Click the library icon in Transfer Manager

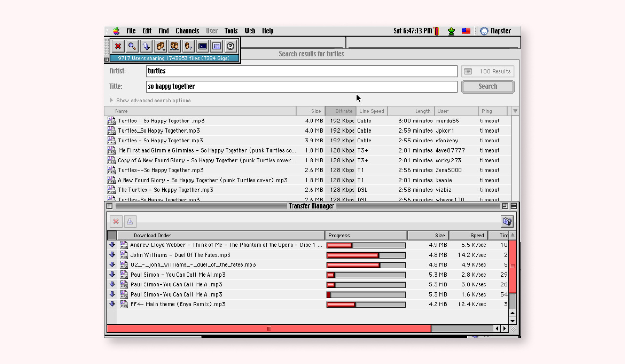507,222
